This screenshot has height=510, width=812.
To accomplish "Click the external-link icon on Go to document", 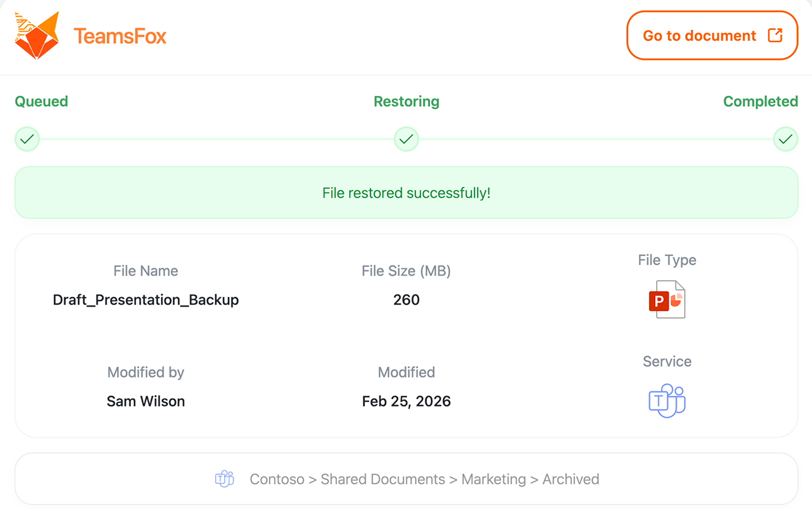I will click(775, 35).
